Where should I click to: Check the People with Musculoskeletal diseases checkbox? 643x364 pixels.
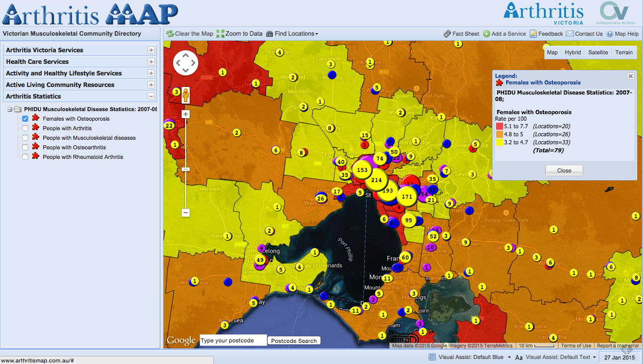pos(25,138)
